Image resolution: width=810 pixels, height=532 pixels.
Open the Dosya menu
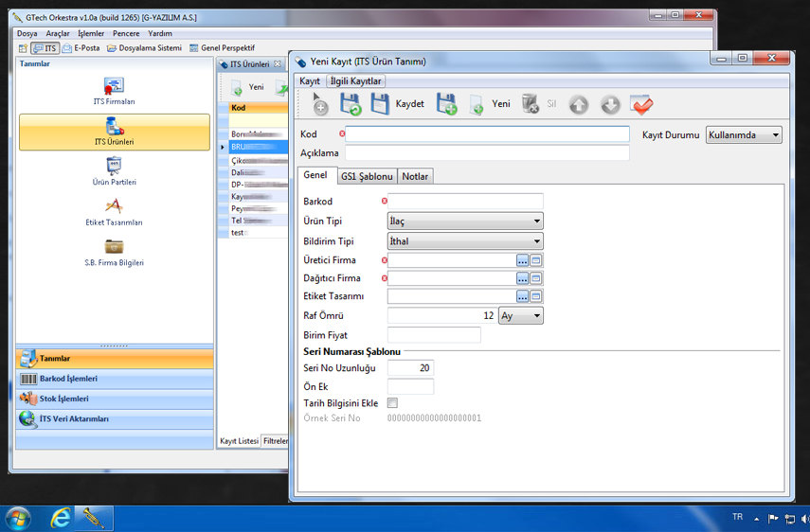pos(27,33)
